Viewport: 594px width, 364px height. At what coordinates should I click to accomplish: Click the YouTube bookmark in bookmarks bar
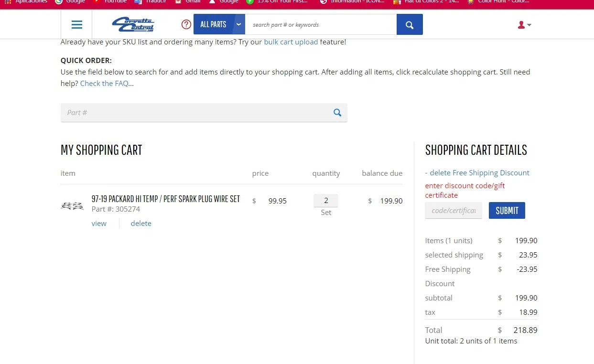click(x=115, y=2)
